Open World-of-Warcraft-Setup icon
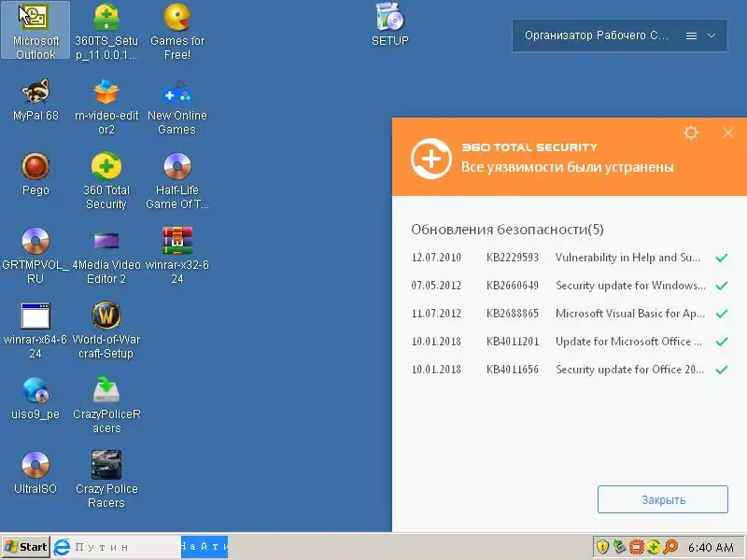 (x=106, y=331)
